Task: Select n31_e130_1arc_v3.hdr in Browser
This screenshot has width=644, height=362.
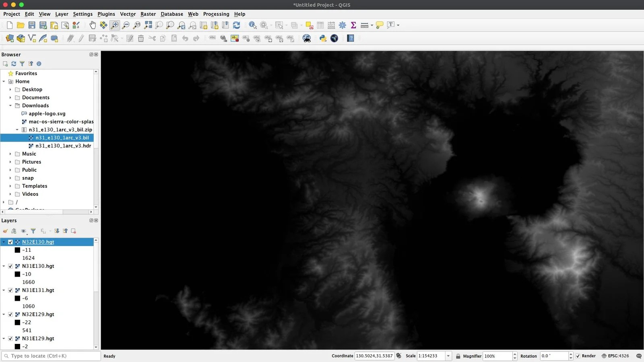Action: tap(63, 146)
